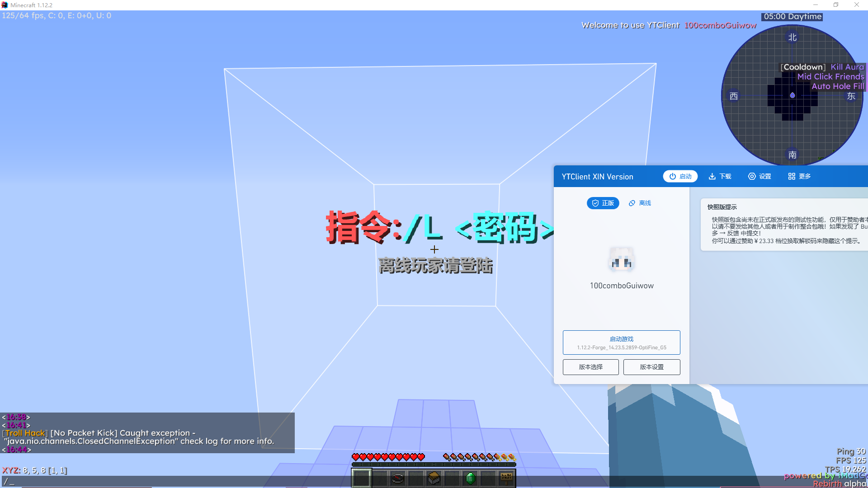Click the player skin avatar in launcher

(x=622, y=259)
